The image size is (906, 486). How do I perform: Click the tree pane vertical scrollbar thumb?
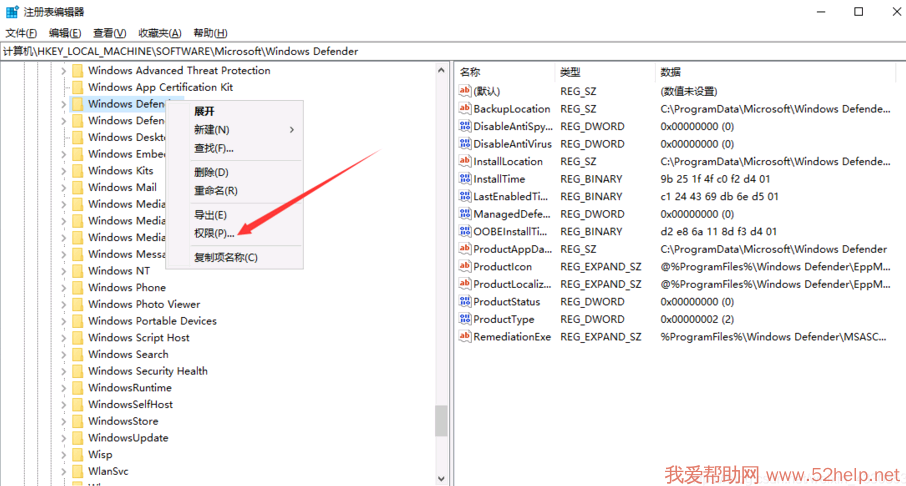(441, 420)
